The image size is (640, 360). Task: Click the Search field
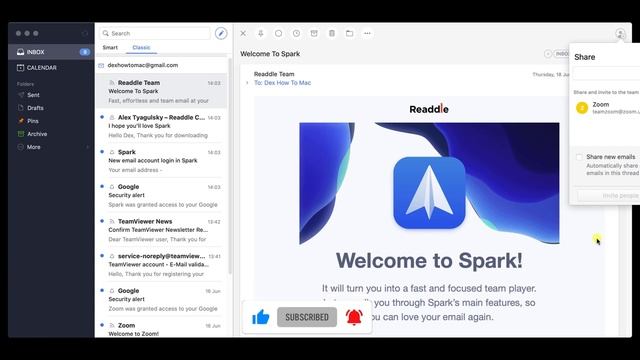click(155, 33)
